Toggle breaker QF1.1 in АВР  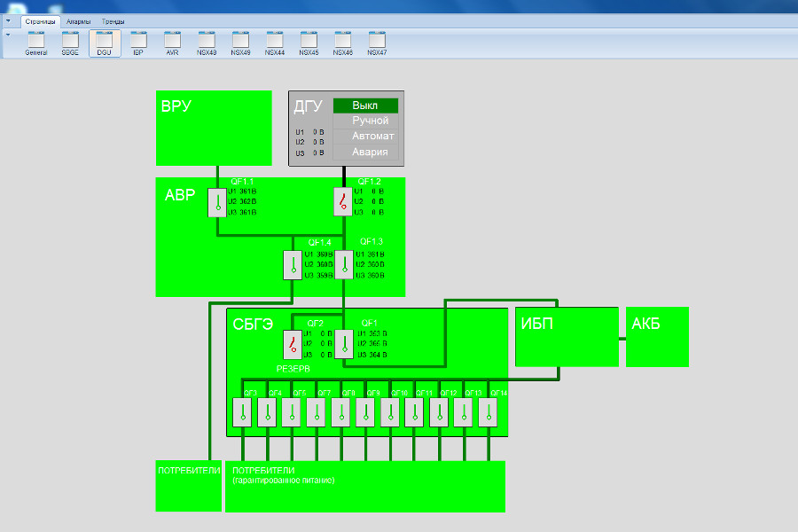coord(218,203)
